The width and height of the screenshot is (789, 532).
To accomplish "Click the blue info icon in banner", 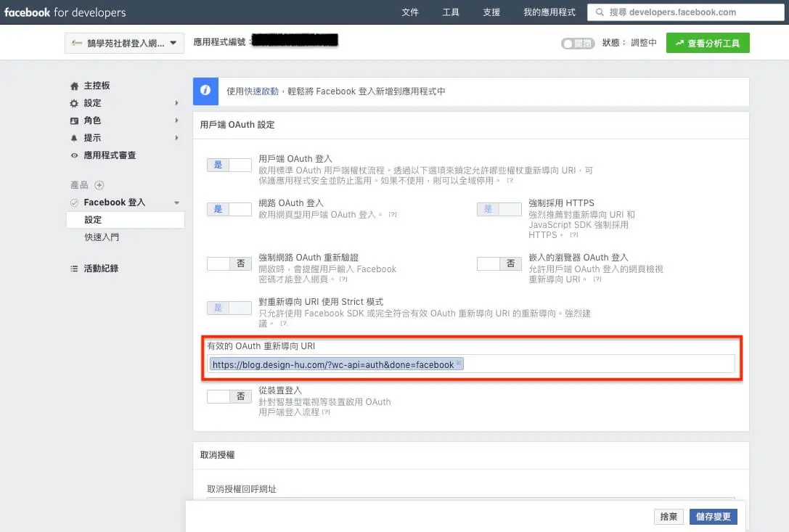I will pos(205,91).
